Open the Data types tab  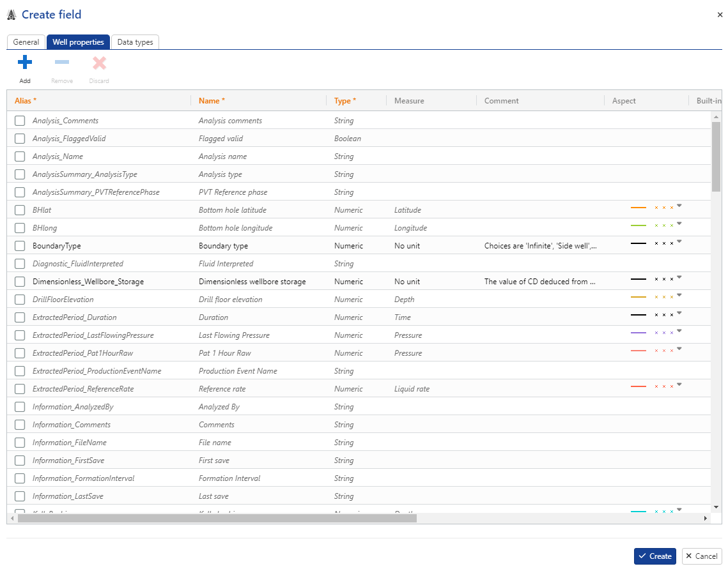(135, 42)
